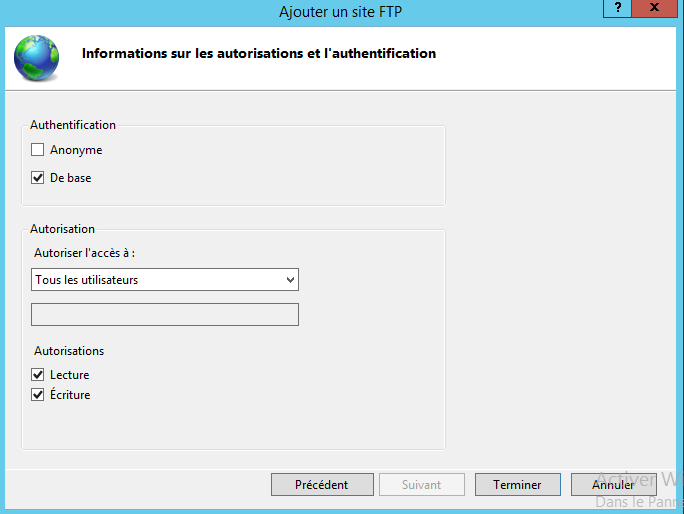Uncheck the De base authentication checkbox

point(38,178)
